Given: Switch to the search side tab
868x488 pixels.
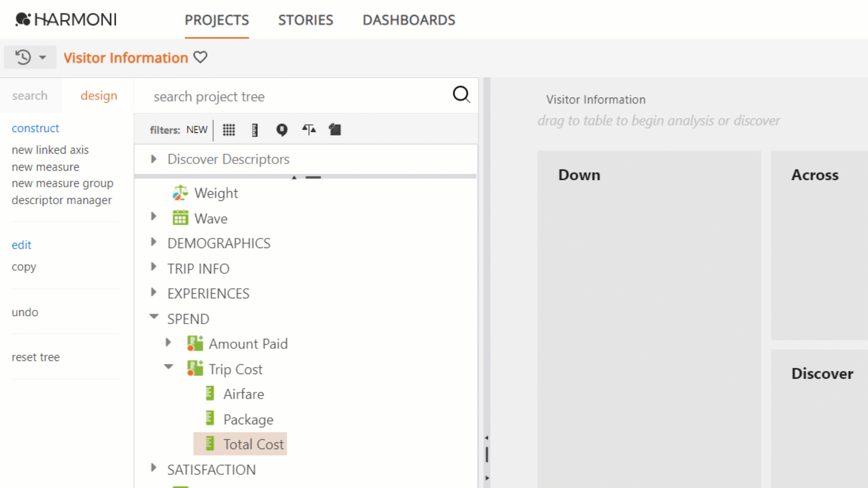Looking at the screenshot, I should click(30, 95).
